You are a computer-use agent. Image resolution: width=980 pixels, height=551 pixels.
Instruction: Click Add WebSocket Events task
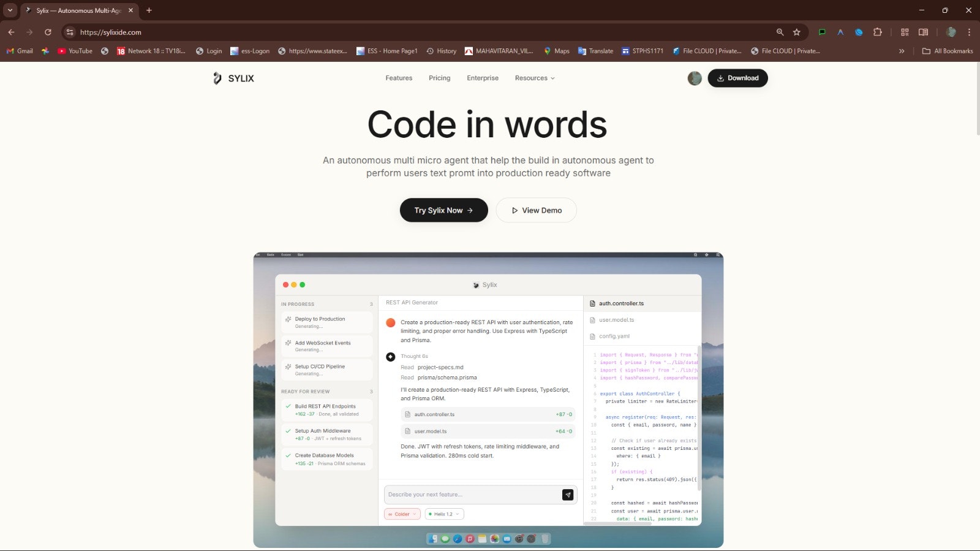[x=326, y=346]
